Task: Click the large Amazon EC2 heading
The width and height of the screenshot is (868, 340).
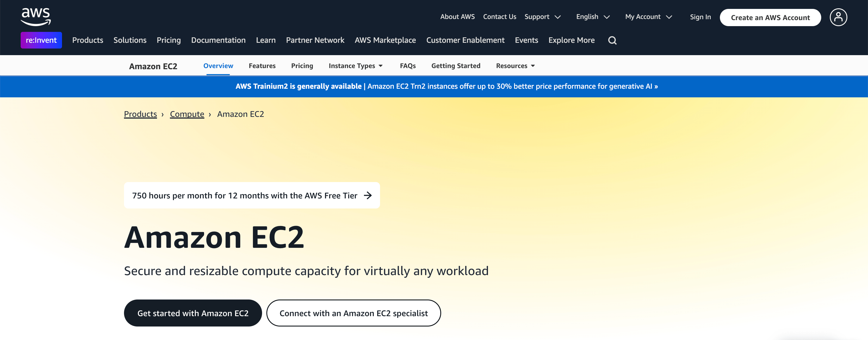Action: coord(214,237)
